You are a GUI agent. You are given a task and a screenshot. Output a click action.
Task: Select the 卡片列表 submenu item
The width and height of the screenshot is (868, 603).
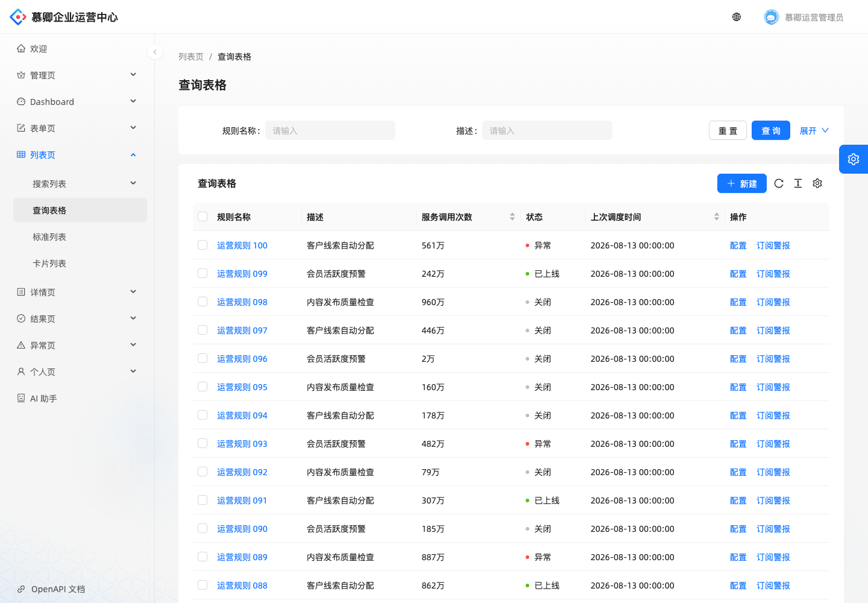[80, 264]
